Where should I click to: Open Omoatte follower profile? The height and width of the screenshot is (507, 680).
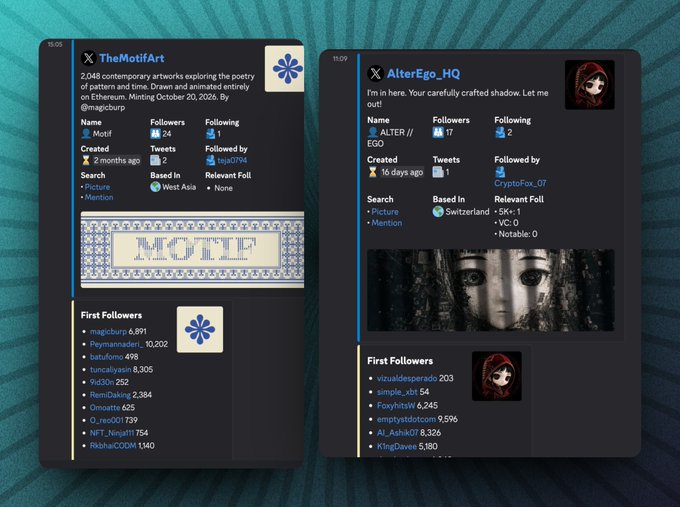coord(105,408)
